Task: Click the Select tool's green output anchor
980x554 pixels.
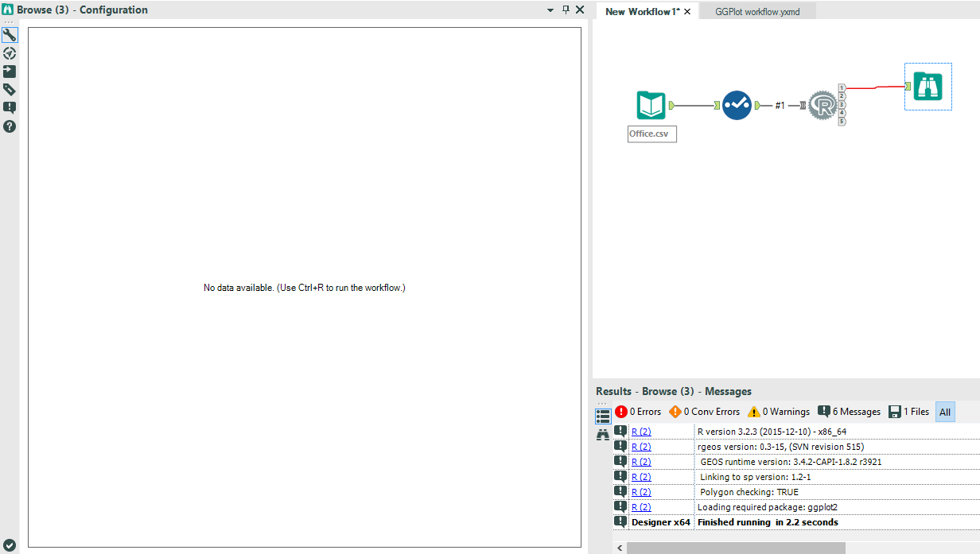Action: (757, 105)
